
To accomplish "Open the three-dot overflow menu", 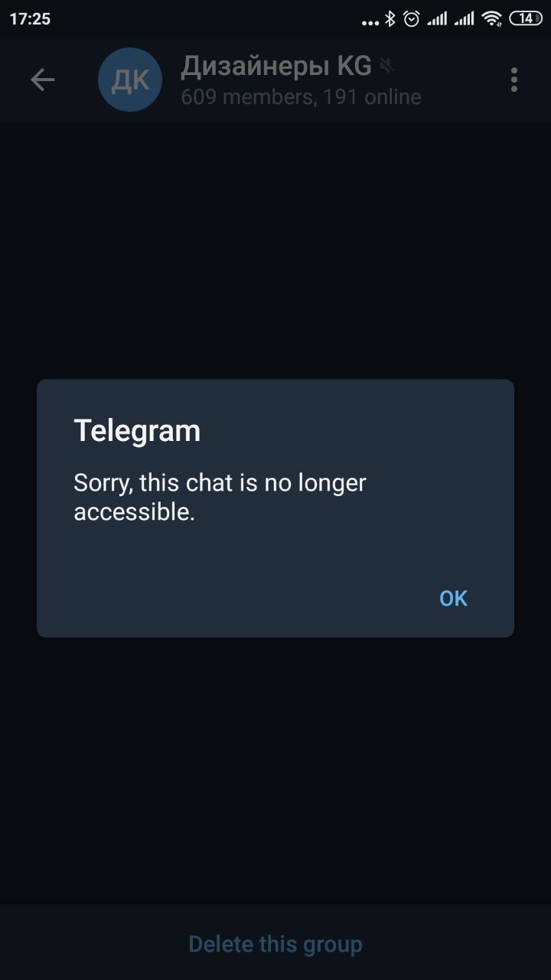I will click(x=514, y=80).
